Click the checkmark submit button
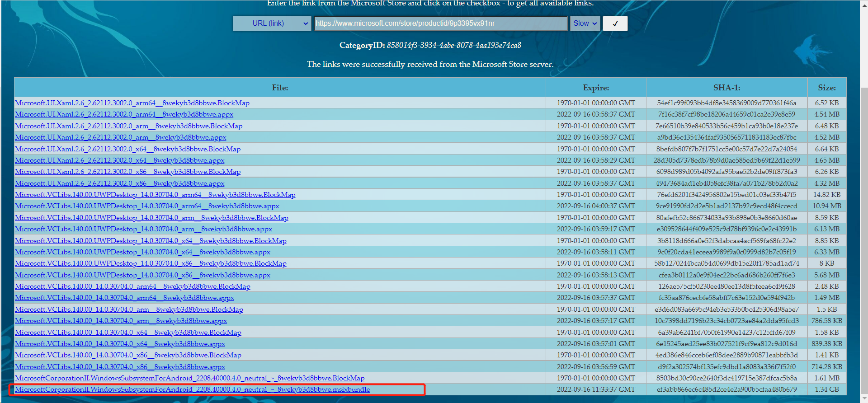Viewport: 868px width, 403px height. click(x=615, y=23)
